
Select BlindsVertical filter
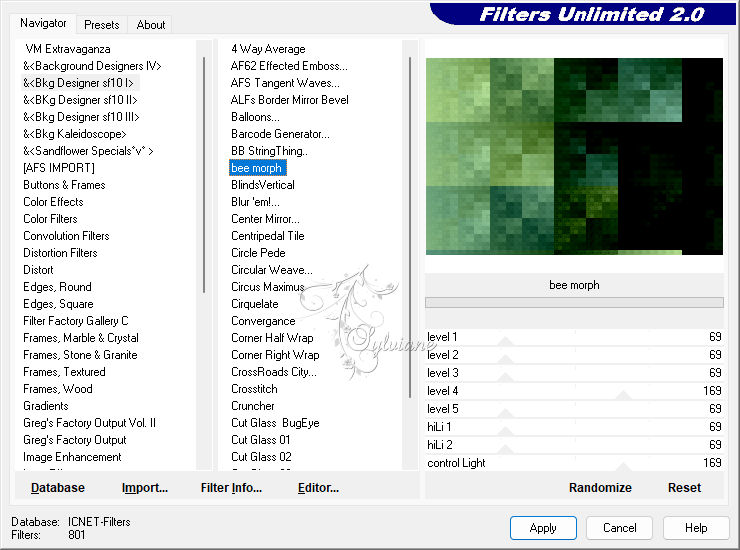[x=263, y=185]
